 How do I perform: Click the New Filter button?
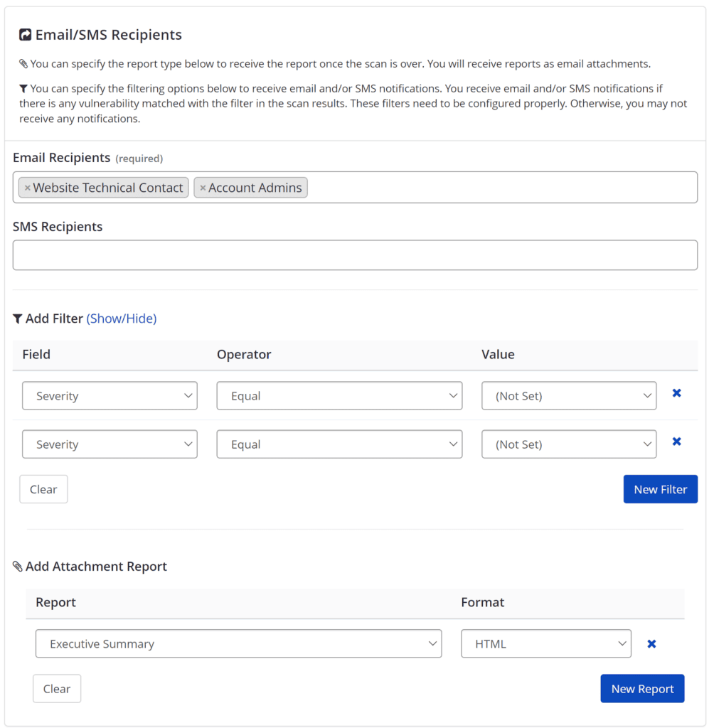tap(660, 489)
